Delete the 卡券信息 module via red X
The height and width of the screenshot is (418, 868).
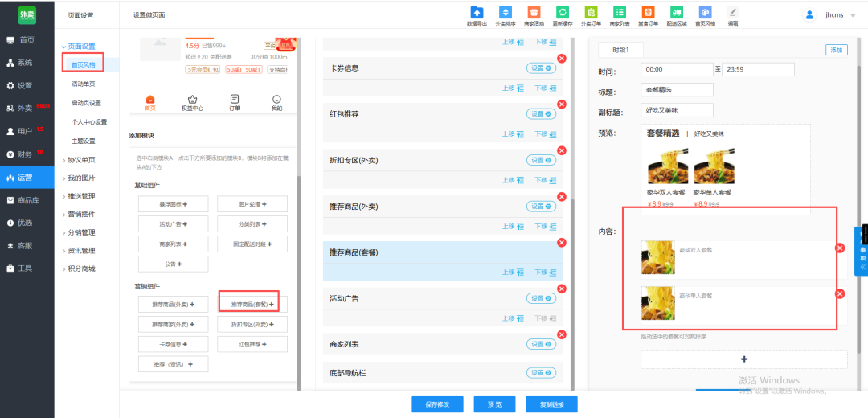(x=561, y=59)
